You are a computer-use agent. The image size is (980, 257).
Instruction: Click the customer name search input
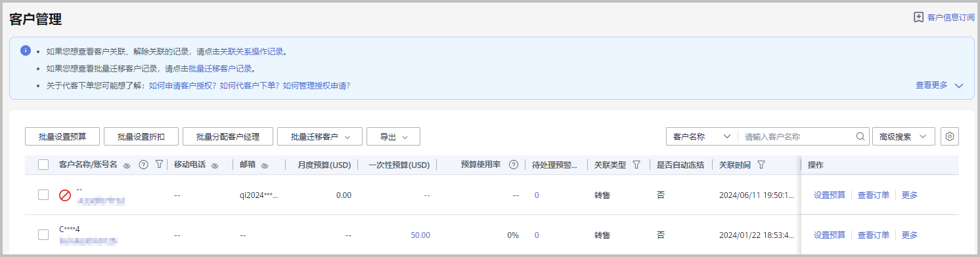tap(797, 137)
